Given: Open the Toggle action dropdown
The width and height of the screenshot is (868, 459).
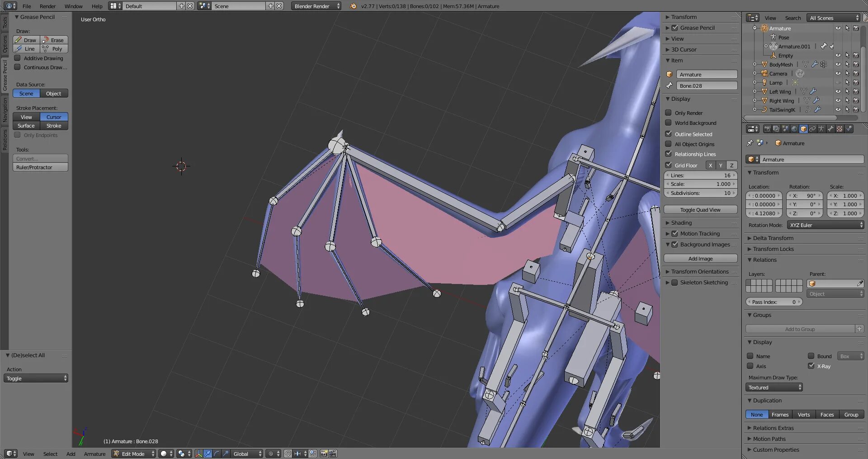Looking at the screenshot, I should [36, 378].
